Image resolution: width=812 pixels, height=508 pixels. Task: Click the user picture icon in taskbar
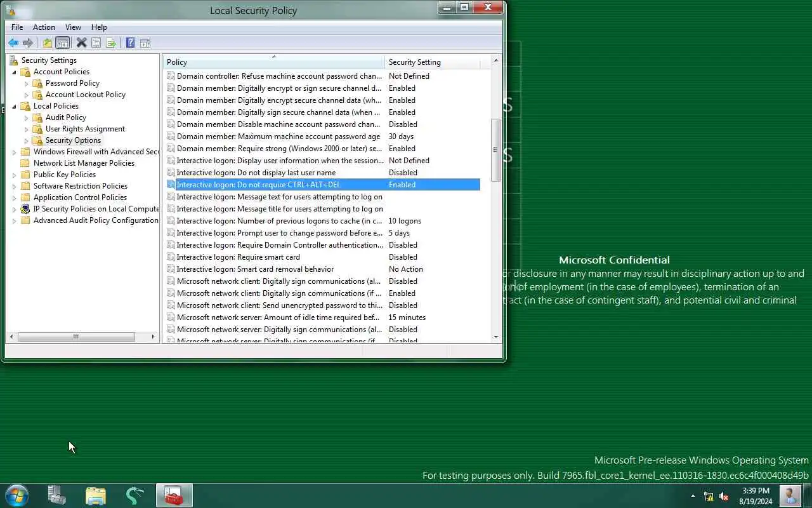[790, 495]
